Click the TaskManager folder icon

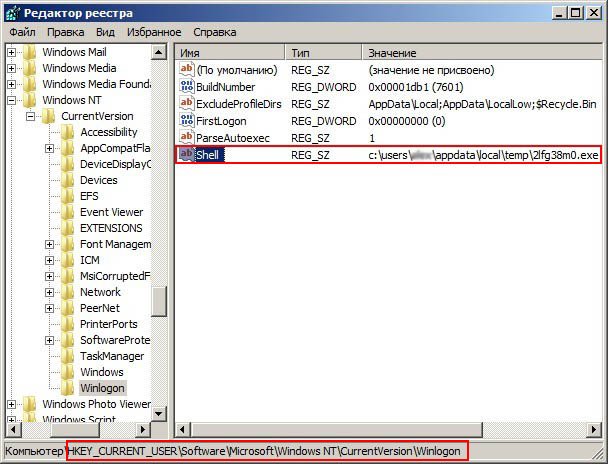68,356
